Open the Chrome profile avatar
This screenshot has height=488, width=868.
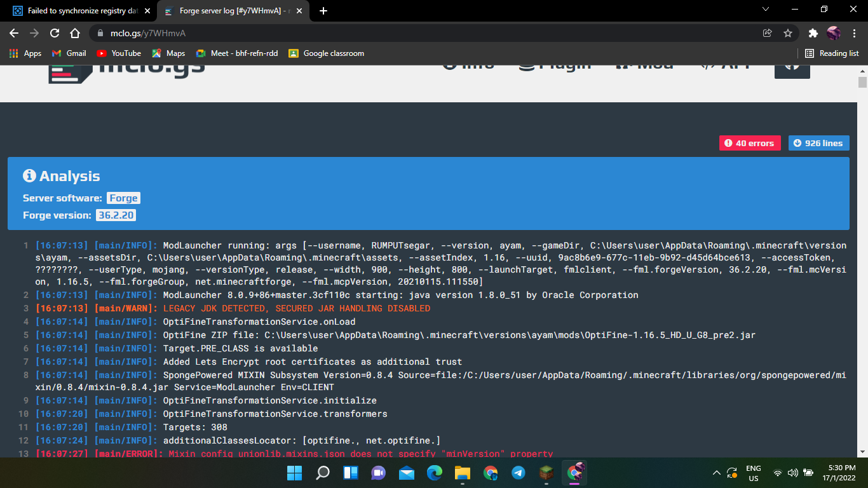pyautogui.click(x=834, y=33)
